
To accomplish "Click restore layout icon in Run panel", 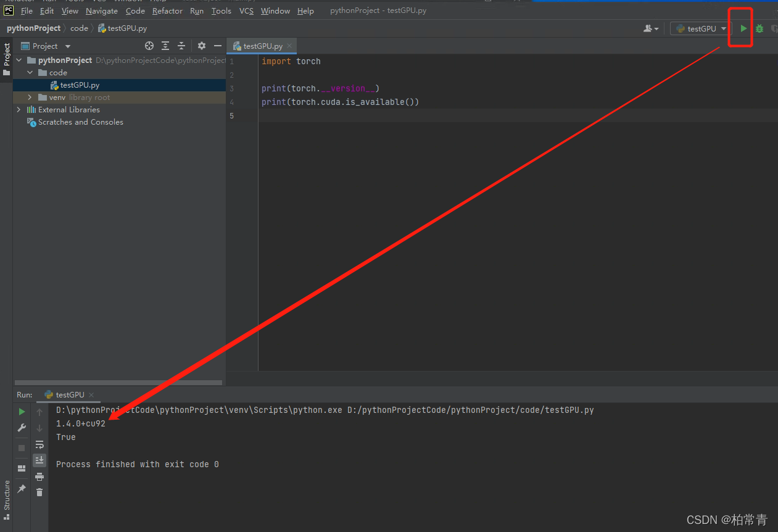I will click(x=22, y=468).
